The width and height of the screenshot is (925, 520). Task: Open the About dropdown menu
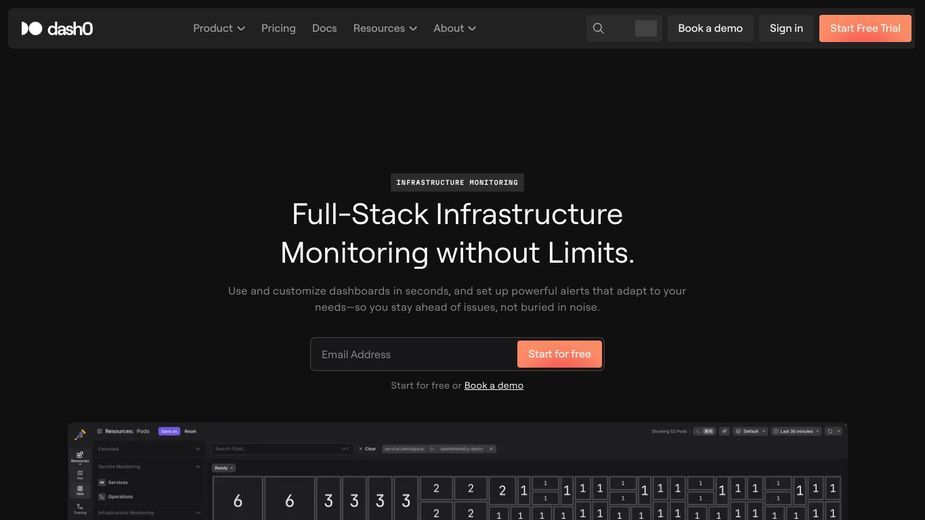[x=454, y=28]
